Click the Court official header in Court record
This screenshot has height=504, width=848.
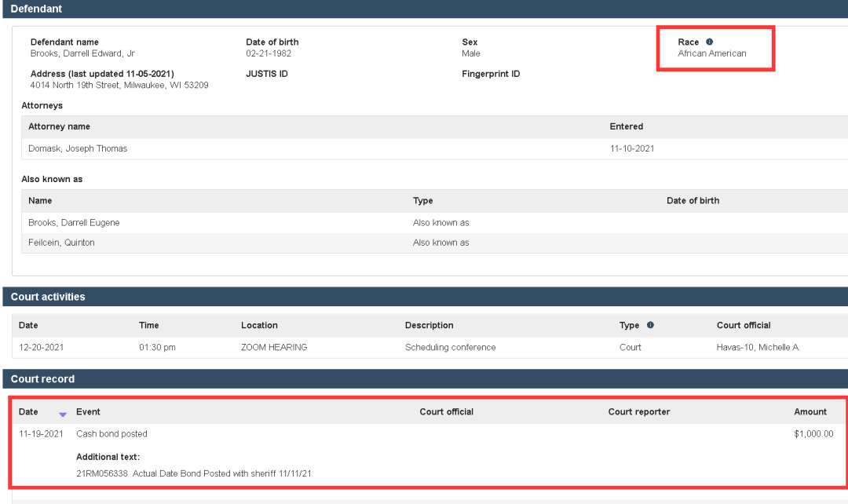[446, 411]
